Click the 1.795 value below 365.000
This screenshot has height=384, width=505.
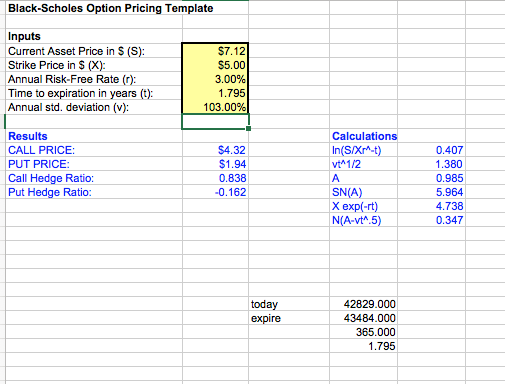pos(382,346)
